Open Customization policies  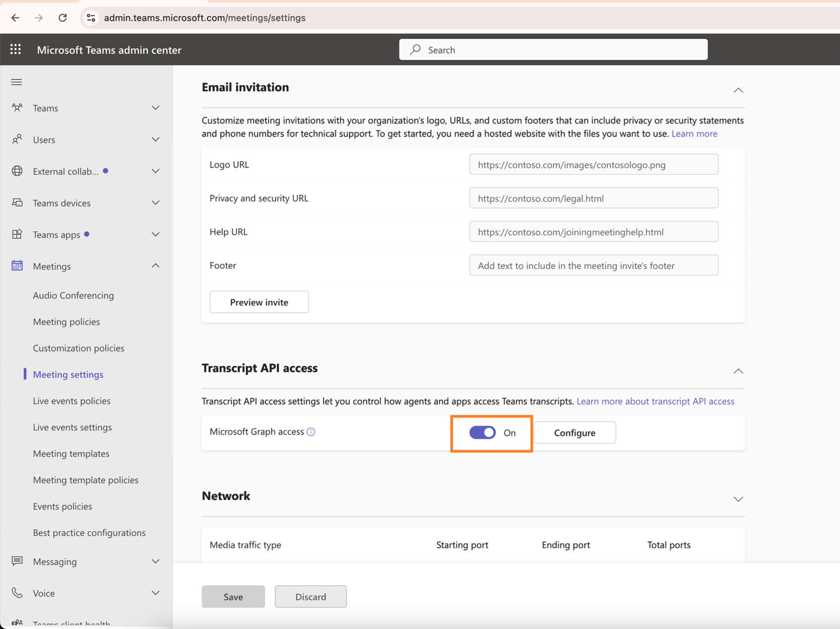click(79, 348)
